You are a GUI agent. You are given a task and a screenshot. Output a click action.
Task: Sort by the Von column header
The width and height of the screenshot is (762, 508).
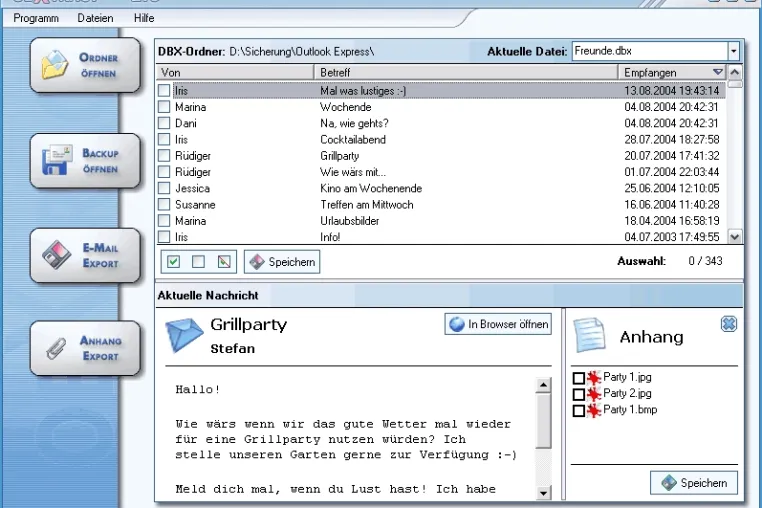click(x=235, y=72)
